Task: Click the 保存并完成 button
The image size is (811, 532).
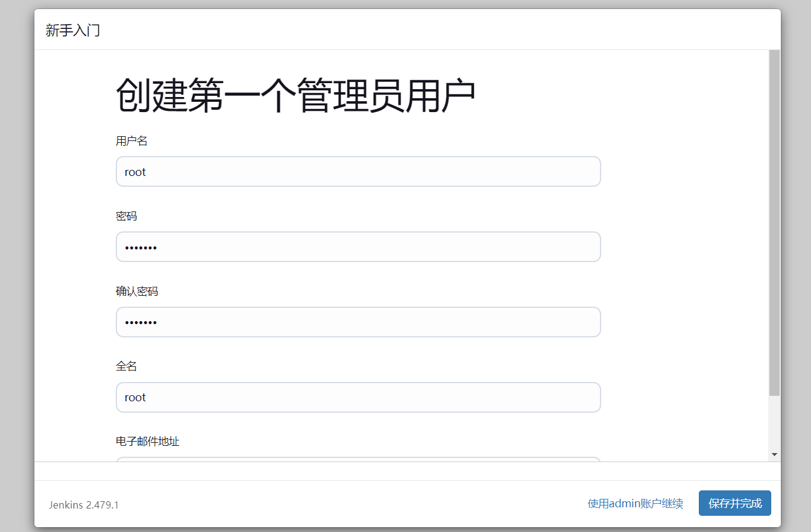Action: [x=735, y=503]
